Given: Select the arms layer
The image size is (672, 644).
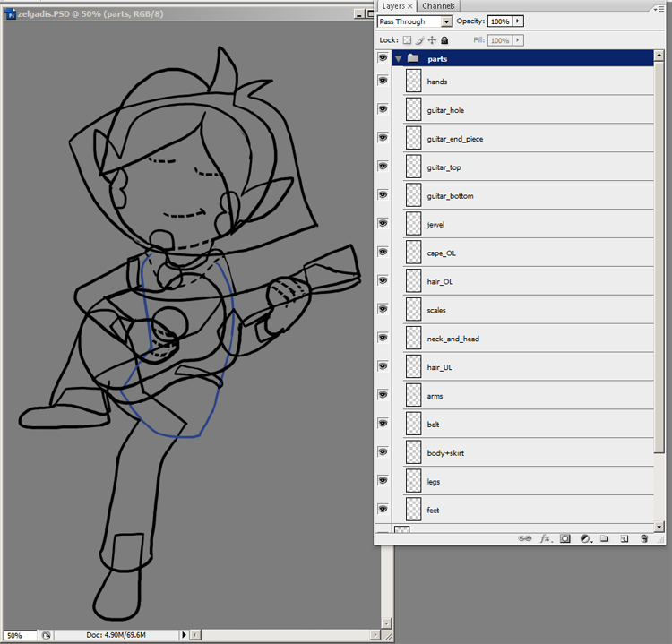Looking at the screenshot, I should click(528, 396).
